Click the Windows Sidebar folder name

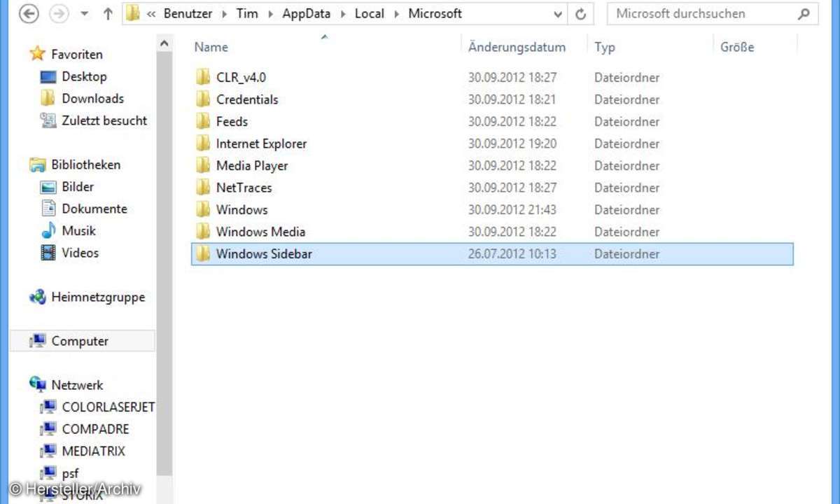[264, 253]
